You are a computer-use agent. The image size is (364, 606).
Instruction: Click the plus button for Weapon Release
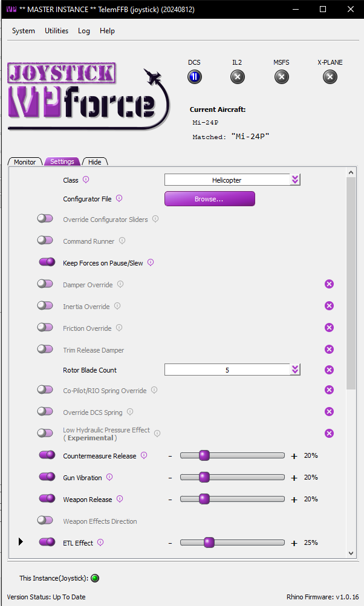point(294,500)
